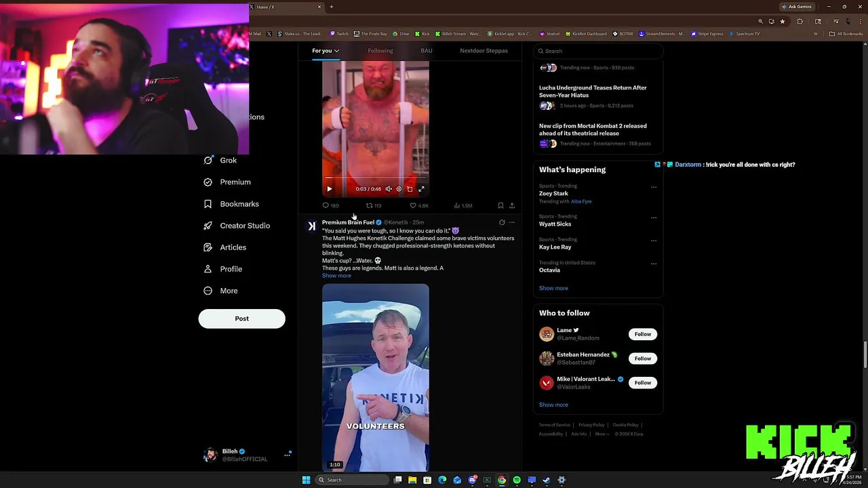Open the All Bookmarks folder
This screenshot has width=868, height=488.
click(x=846, y=34)
